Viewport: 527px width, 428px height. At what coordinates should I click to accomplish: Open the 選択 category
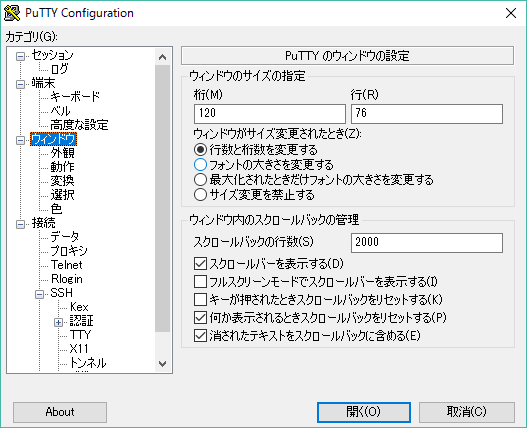pyautogui.click(x=63, y=195)
